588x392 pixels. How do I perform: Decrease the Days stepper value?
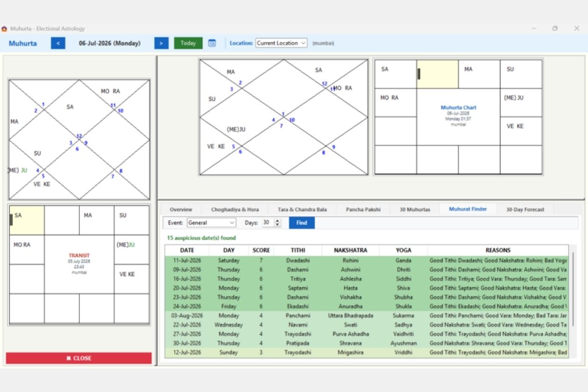[x=278, y=225]
